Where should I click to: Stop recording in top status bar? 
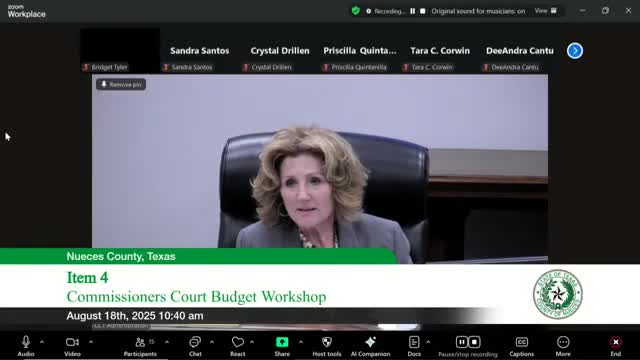coord(423,11)
